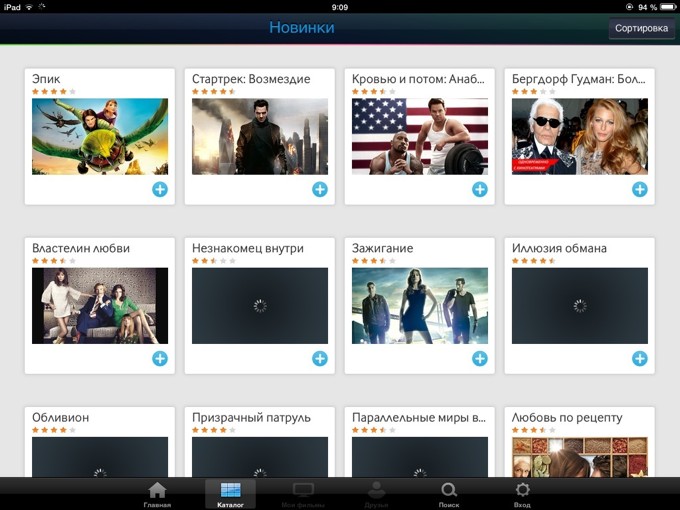The image size is (680, 510).
Task: Tap the 9:09 clock in status bar
Action: pos(340,7)
